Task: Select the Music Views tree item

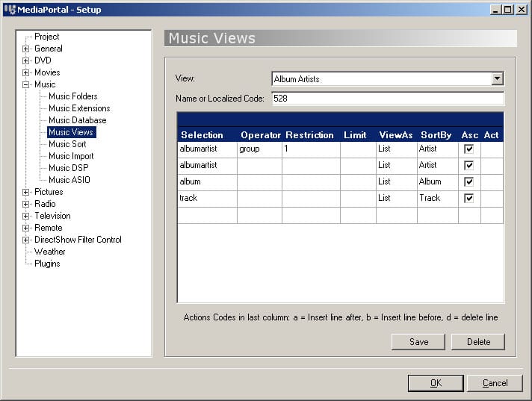Action: tap(71, 132)
